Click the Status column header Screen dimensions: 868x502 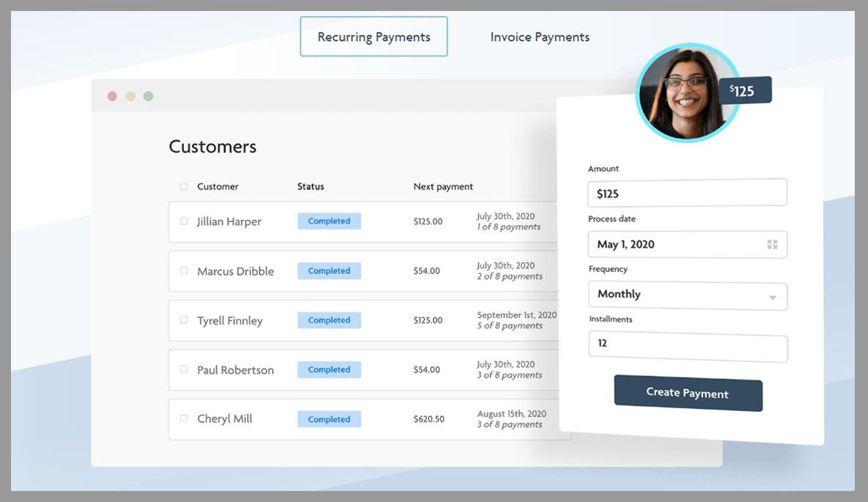click(311, 187)
